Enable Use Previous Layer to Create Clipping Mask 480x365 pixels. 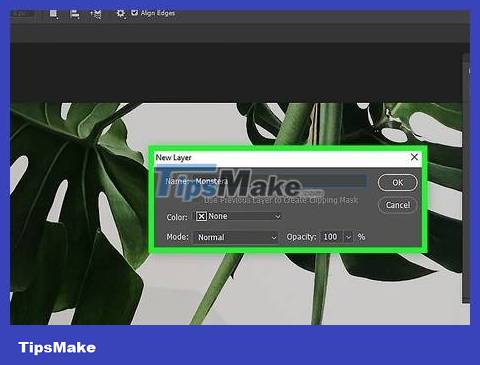coord(281,200)
